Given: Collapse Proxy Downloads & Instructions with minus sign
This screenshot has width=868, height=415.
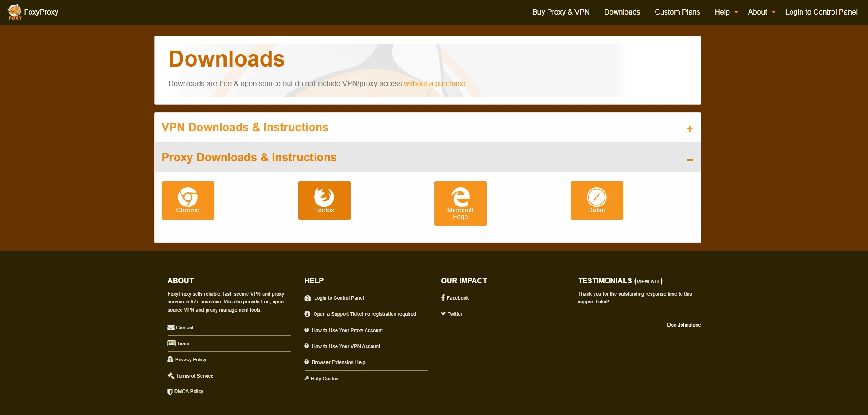Looking at the screenshot, I should coord(690,160).
